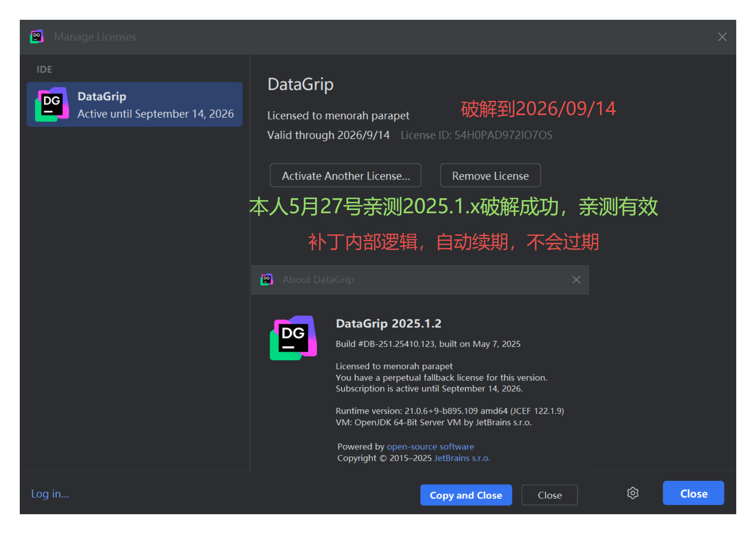Close the Manage Licenses window with X

722,37
